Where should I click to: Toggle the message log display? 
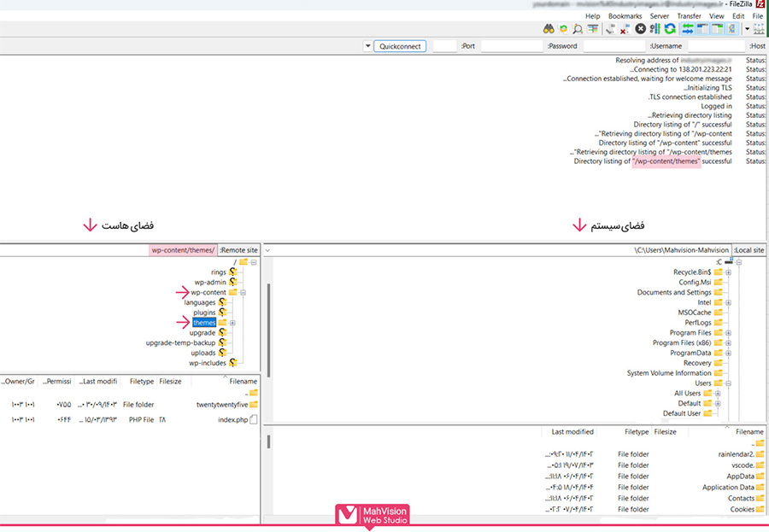tap(732, 29)
